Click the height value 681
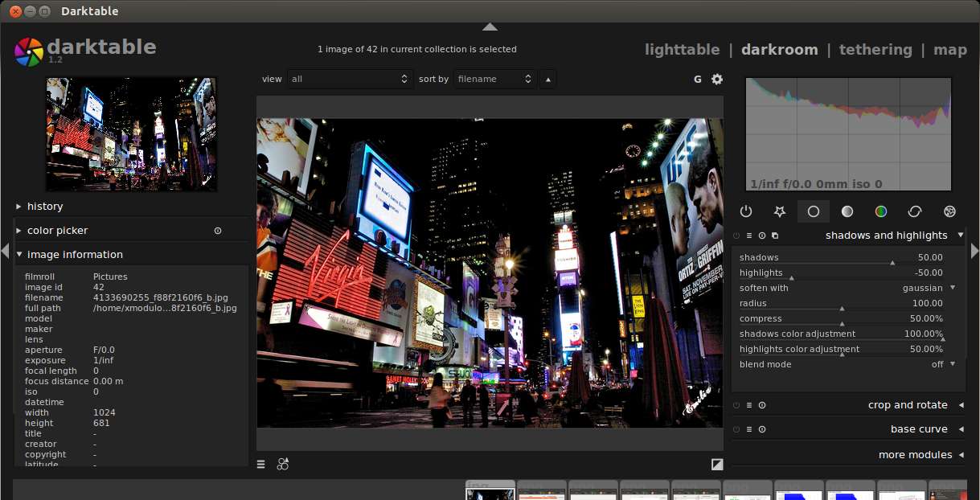 (x=101, y=424)
